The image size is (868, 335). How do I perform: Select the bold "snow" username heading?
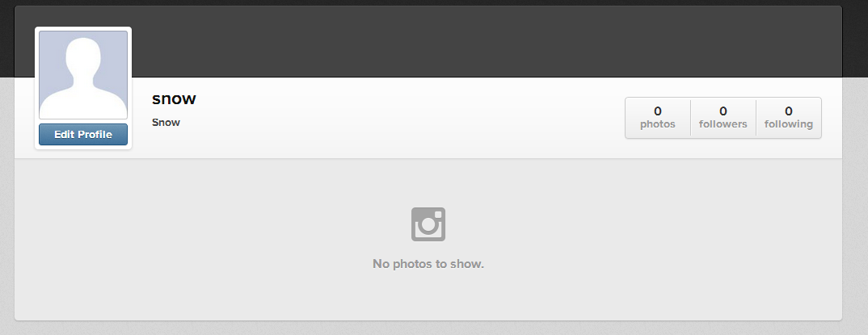pyautogui.click(x=174, y=98)
